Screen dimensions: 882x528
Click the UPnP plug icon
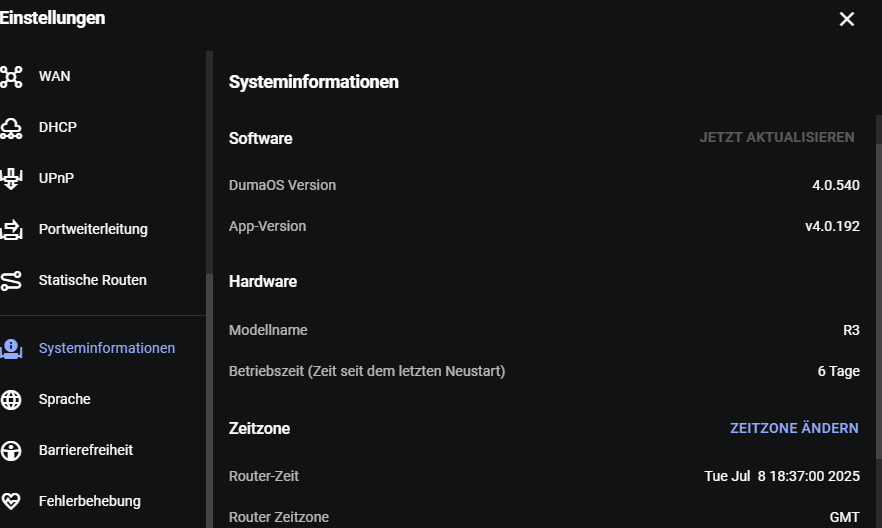point(11,179)
